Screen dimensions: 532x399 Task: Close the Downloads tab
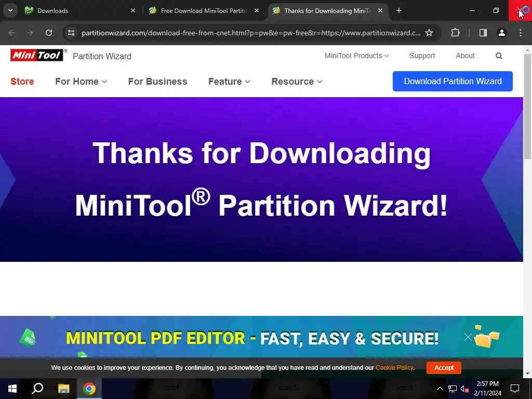tap(133, 11)
